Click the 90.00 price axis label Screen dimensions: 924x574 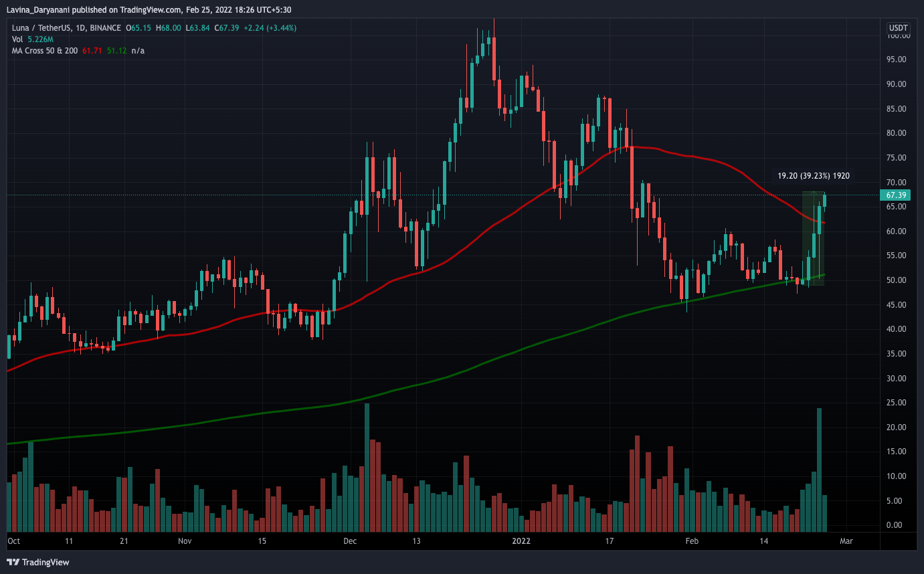896,84
